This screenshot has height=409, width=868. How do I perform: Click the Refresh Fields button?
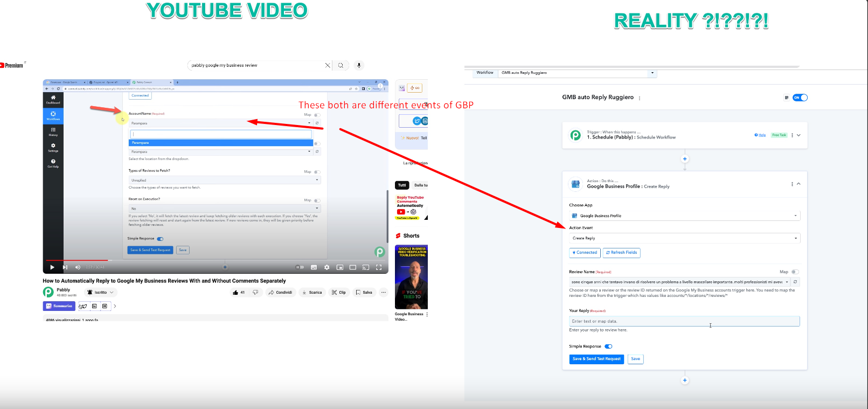click(x=622, y=253)
